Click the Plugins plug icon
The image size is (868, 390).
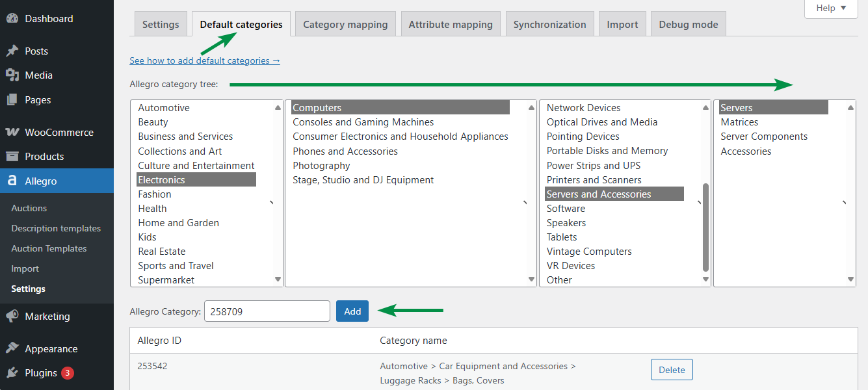pos(12,373)
